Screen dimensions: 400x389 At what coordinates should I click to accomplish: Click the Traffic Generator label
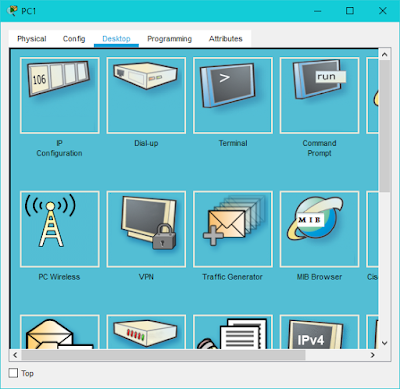pyautogui.click(x=232, y=277)
